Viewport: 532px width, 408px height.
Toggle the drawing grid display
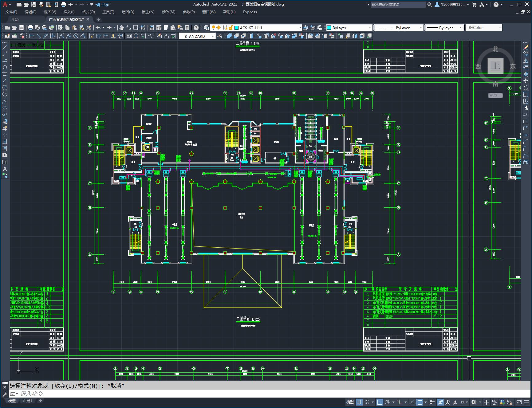359,402
